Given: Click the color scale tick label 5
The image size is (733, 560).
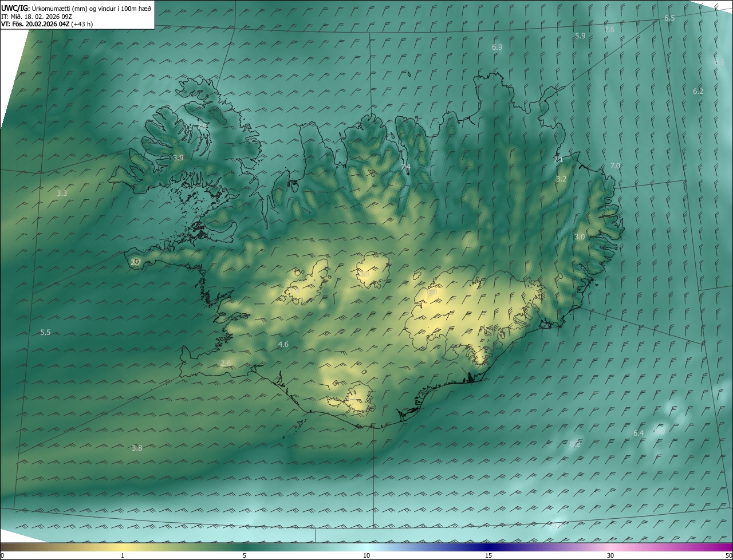Looking at the screenshot, I should pos(245,555).
